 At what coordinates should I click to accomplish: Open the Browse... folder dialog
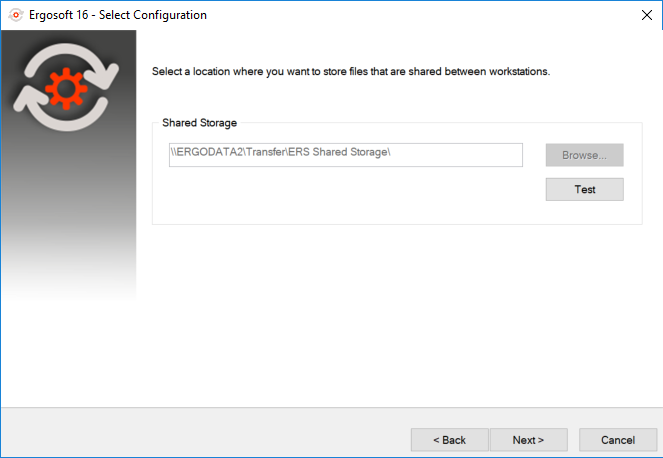(x=584, y=155)
